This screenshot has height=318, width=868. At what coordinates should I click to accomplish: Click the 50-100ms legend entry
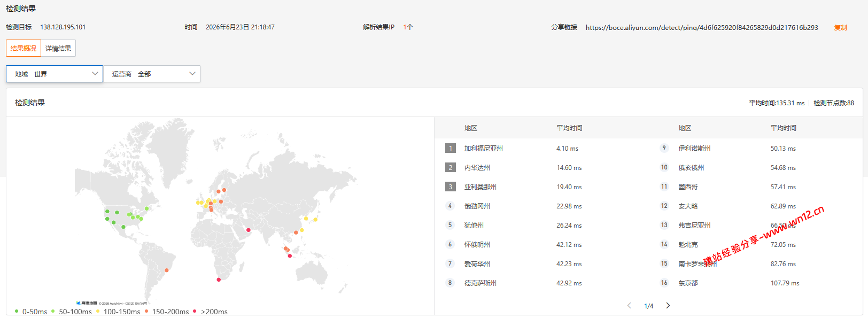coord(72,312)
